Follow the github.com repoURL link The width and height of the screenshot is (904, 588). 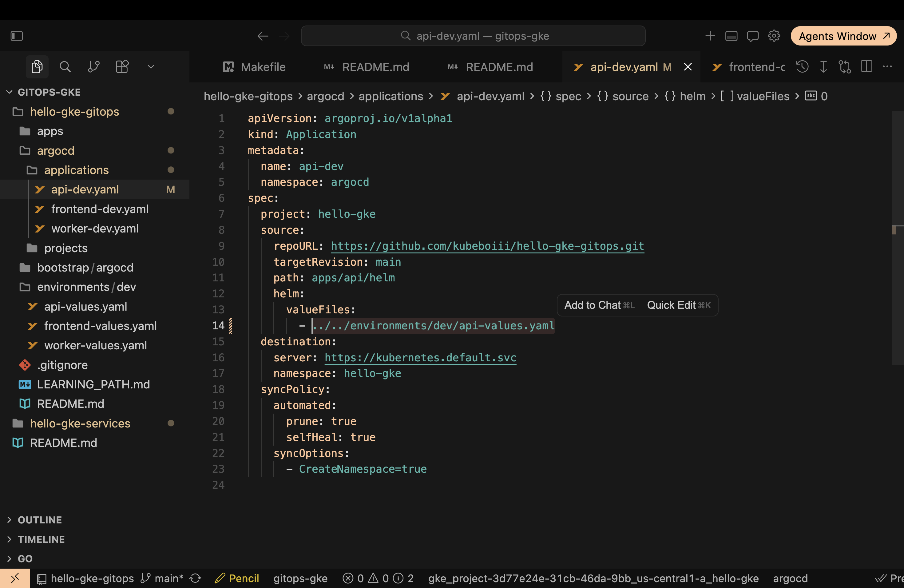(x=487, y=246)
